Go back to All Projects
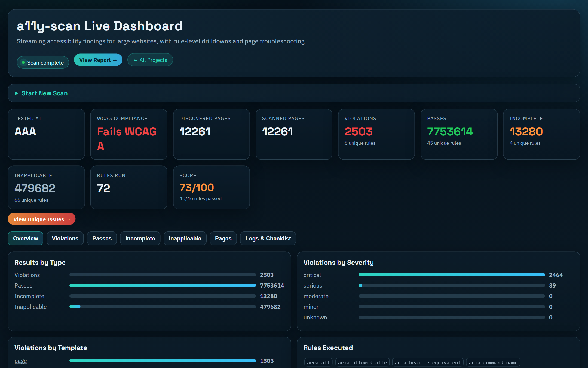Screen dimensions: 588x368 pos(150,60)
